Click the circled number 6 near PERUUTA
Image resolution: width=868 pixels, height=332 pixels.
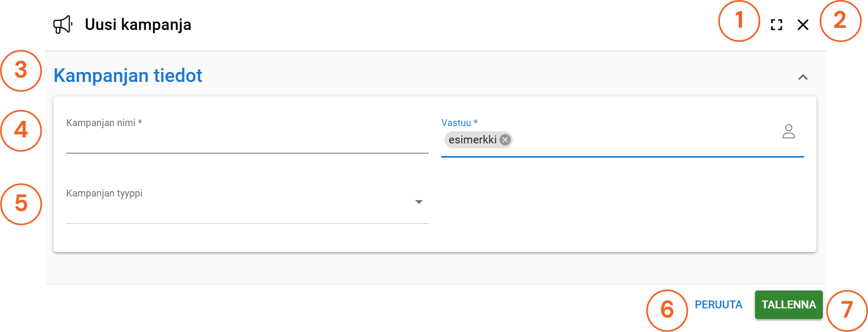click(x=667, y=310)
